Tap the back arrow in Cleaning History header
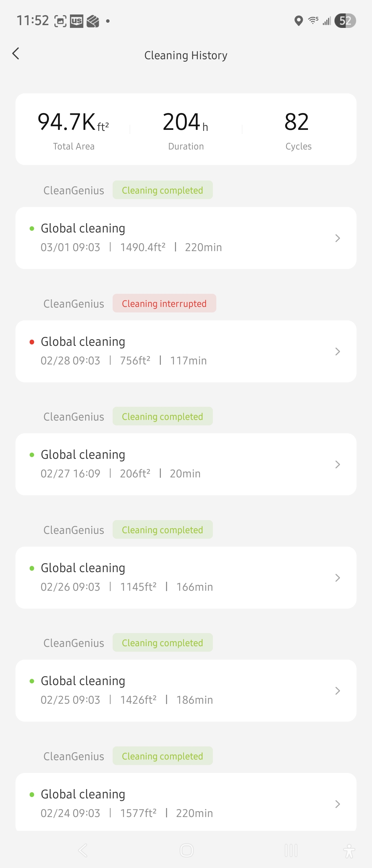 (x=16, y=54)
